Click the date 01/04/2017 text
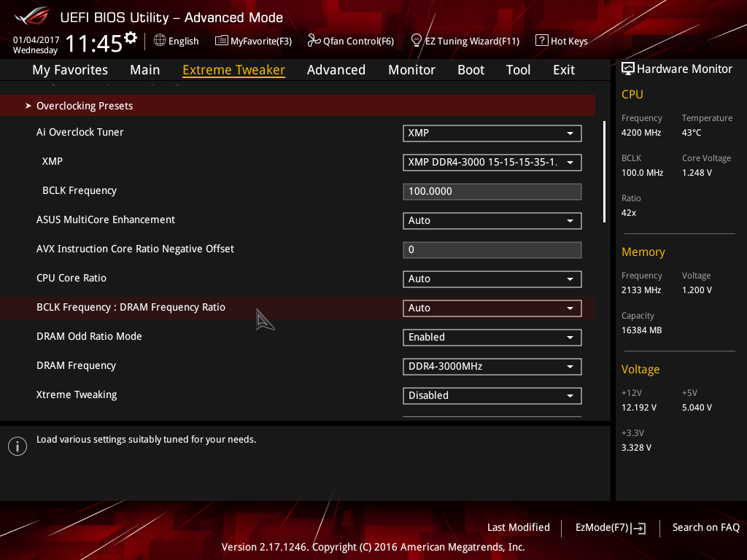The image size is (747, 560). 36,40
